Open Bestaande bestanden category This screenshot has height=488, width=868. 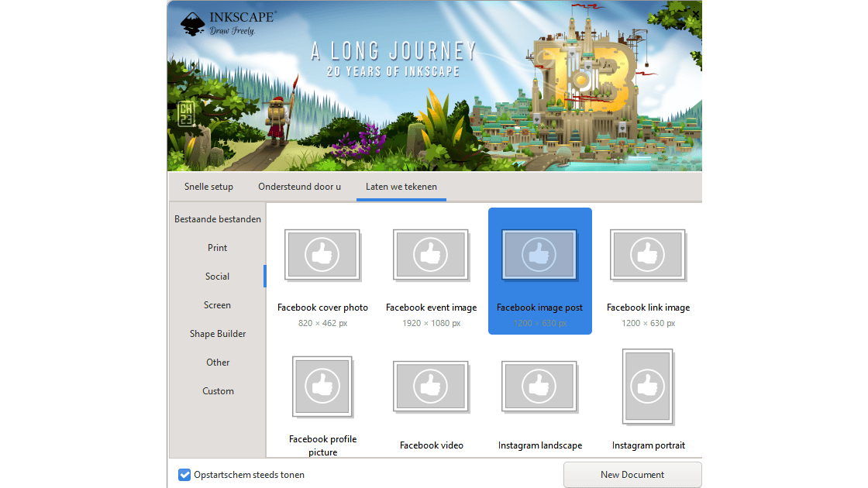tap(218, 219)
